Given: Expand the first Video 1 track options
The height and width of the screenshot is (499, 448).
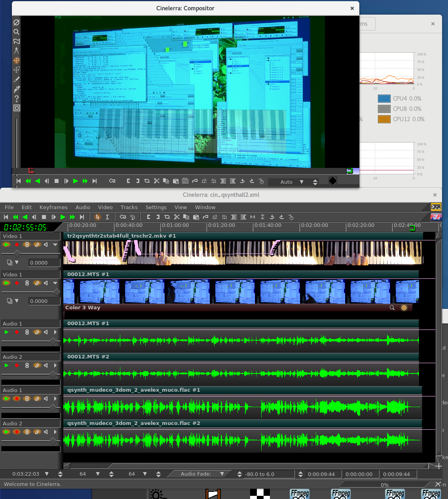Looking at the screenshot, I should (55, 245).
